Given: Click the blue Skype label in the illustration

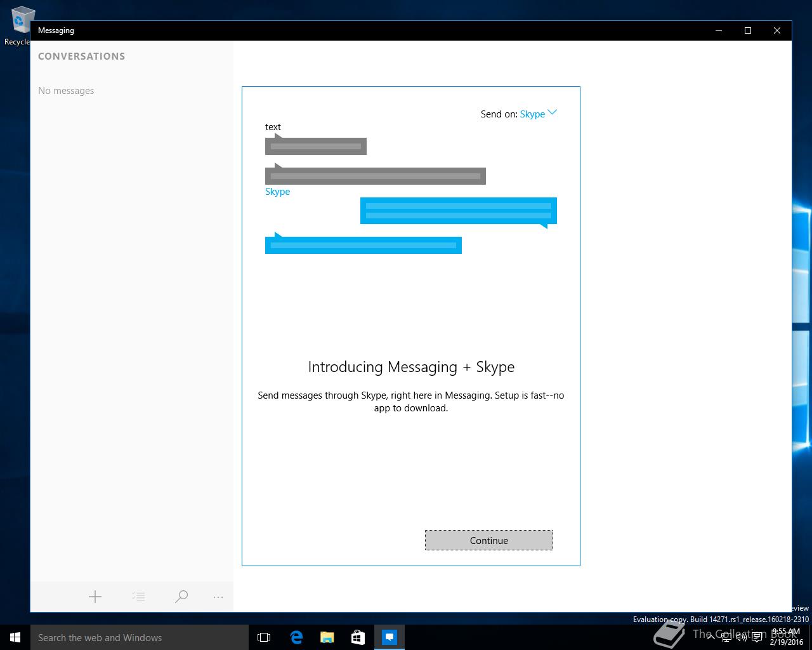Looking at the screenshot, I should click(277, 192).
